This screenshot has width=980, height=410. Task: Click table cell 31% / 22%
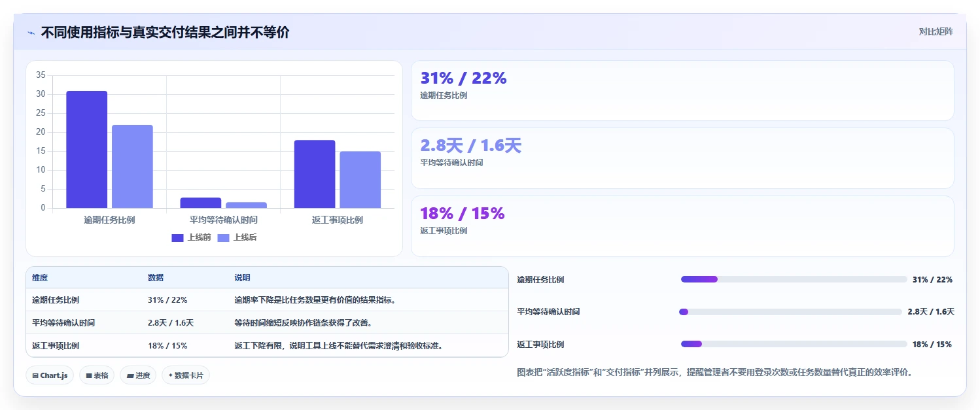point(167,300)
